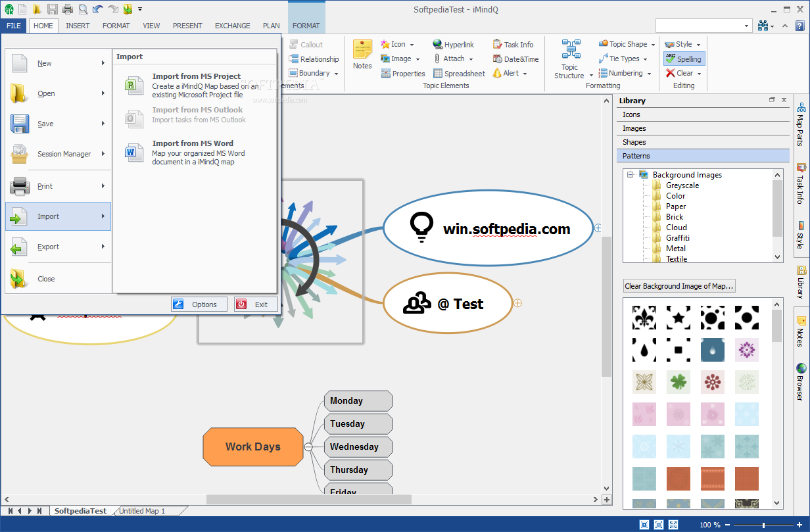Click the Exit button in File menu
Image resolution: width=810 pixels, height=532 pixels.
(x=256, y=304)
